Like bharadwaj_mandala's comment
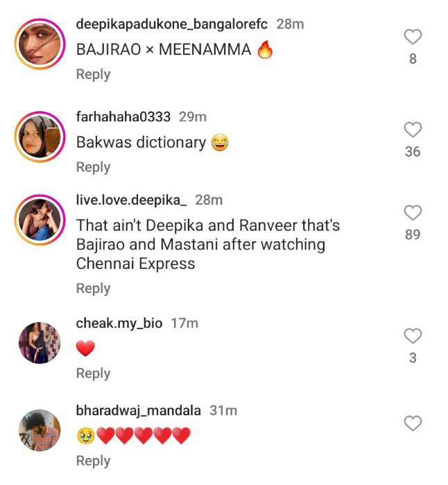The image size is (448, 485). [413, 423]
